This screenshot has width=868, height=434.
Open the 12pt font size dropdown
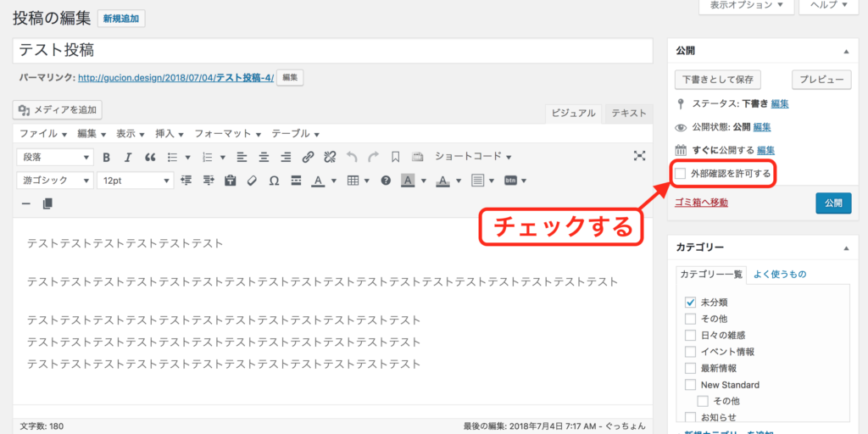[x=135, y=181]
